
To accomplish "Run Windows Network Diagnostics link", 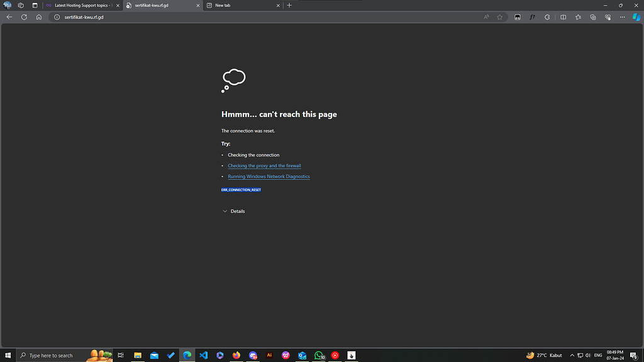I will point(269,177).
